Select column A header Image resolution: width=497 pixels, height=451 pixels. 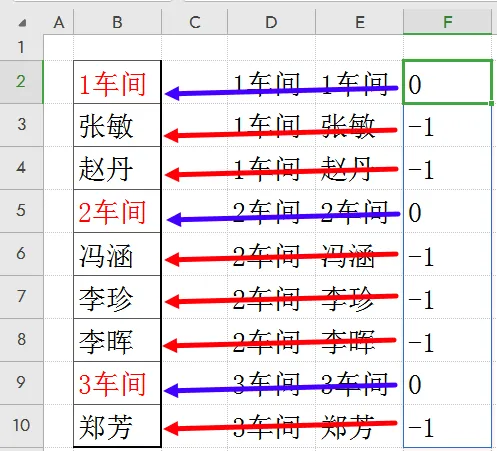(x=59, y=22)
